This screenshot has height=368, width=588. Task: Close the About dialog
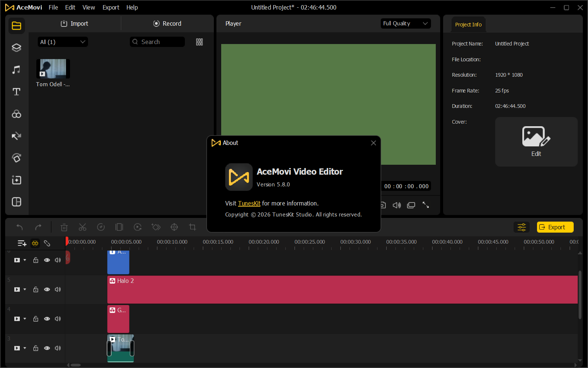point(373,143)
